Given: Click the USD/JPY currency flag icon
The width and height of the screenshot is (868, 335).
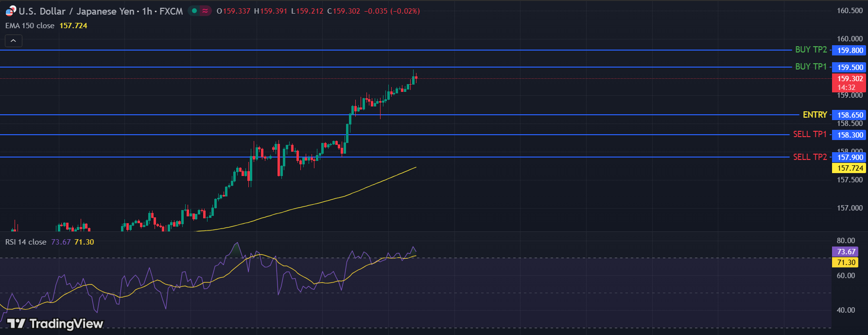Looking at the screenshot, I should pos(10,11).
